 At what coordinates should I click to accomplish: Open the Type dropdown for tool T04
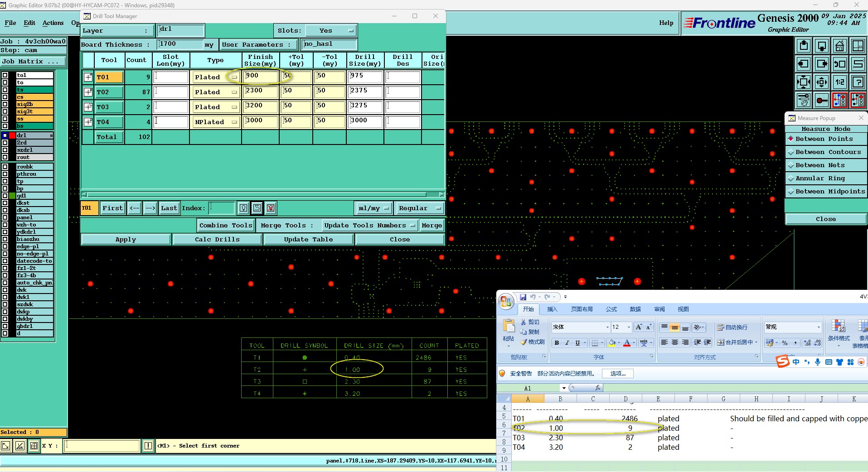[234, 122]
